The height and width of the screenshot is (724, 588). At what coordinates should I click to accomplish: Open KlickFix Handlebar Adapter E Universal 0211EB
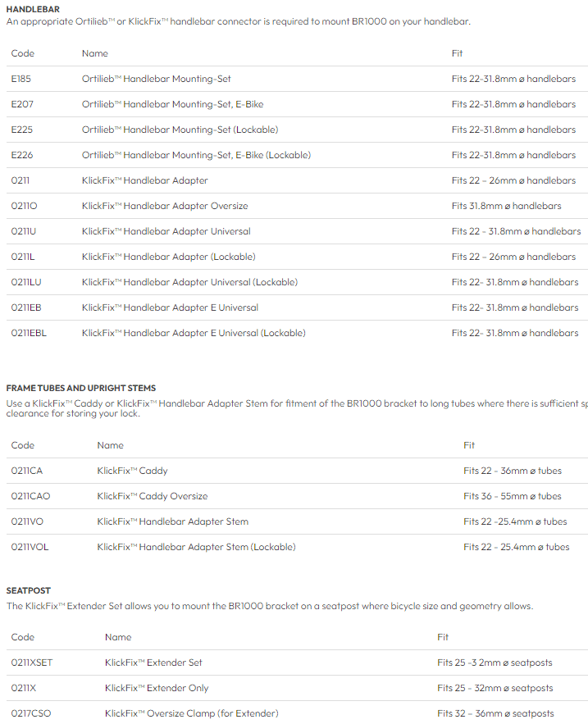point(170,307)
